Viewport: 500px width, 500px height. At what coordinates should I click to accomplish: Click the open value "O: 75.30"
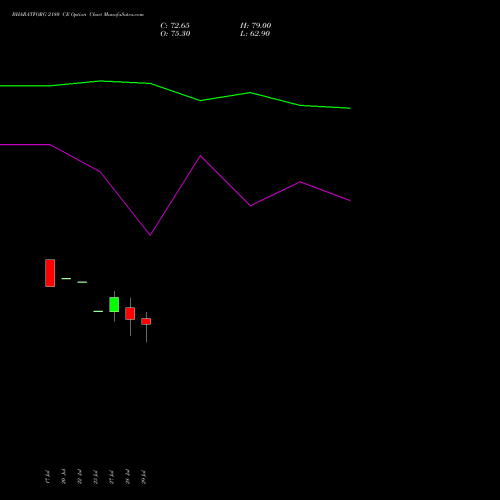175,33
